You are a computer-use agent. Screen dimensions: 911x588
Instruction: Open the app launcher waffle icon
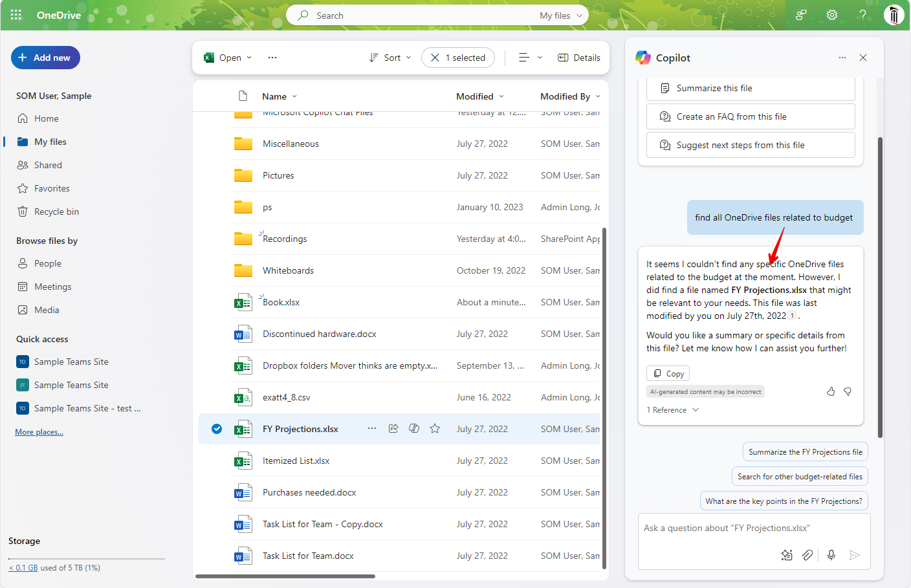pos(16,15)
